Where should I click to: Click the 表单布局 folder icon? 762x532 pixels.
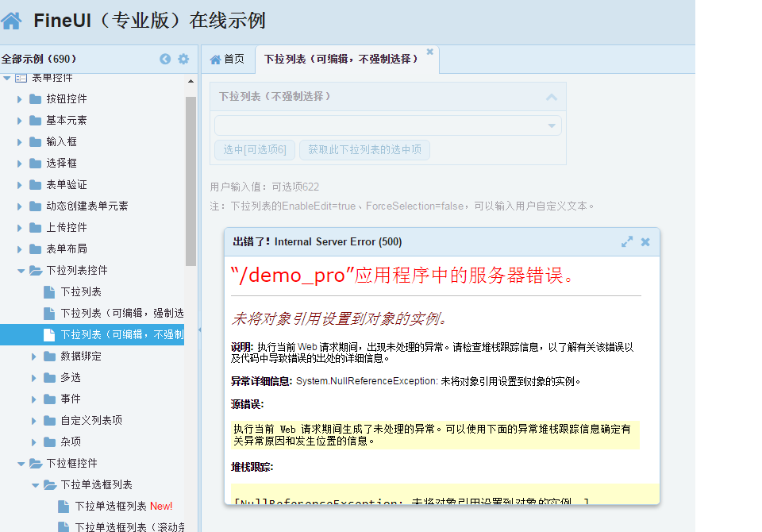(35, 249)
